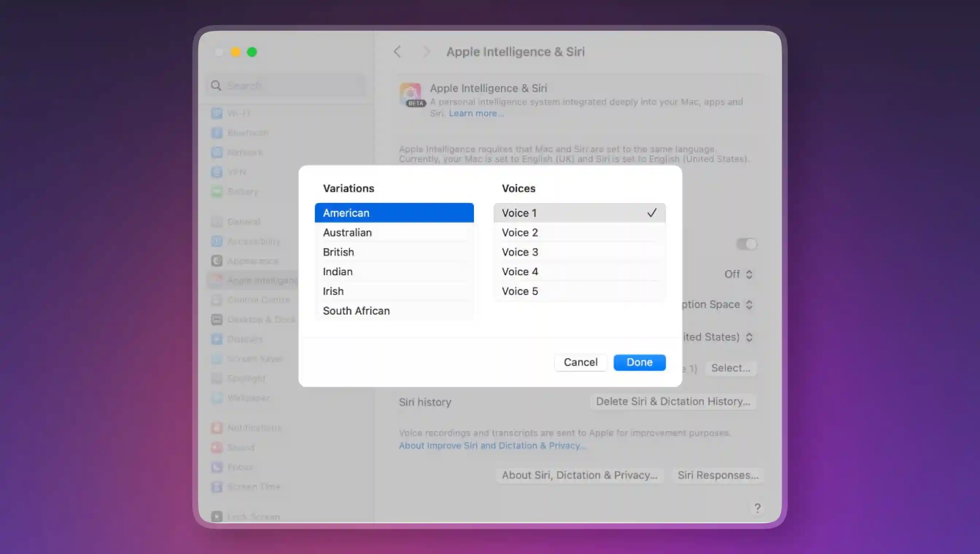Click the Cancel button
Image resolution: width=980 pixels, height=554 pixels.
(x=580, y=362)
